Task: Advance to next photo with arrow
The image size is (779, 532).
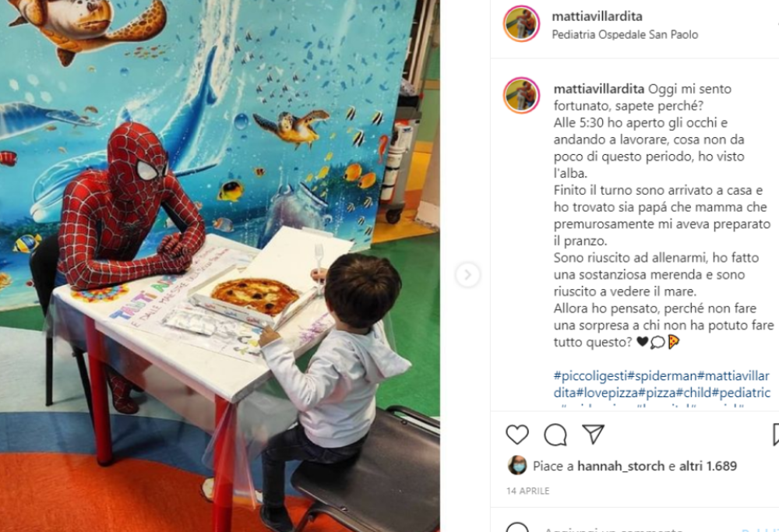Action: point(467,274)
